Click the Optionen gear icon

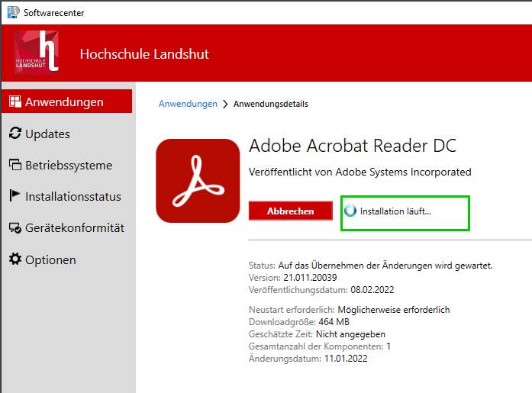[15, 259]
